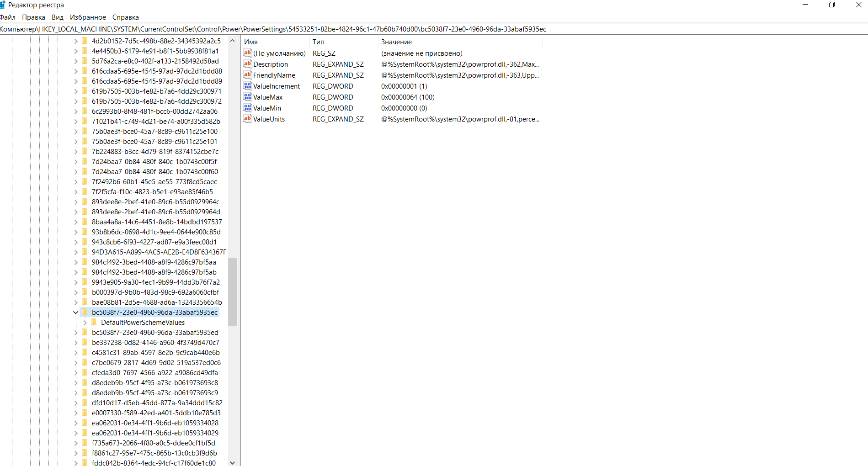The height and width of the screenshot is (466, 868).
Task: Expand the DefaultPowerSchemeValues subkey
Action: [85, 323]
